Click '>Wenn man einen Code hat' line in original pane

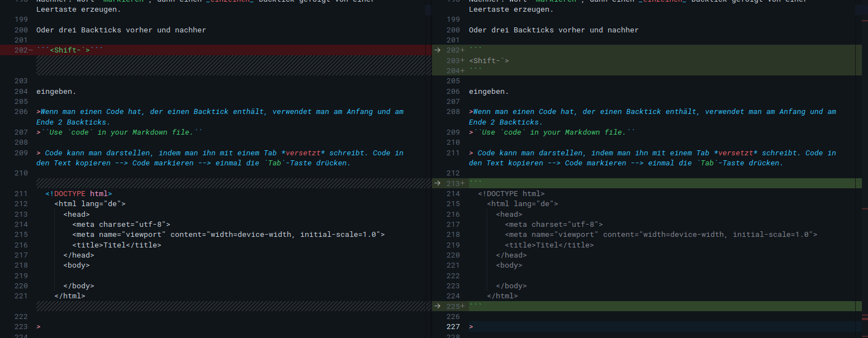[x=220, y=117]
